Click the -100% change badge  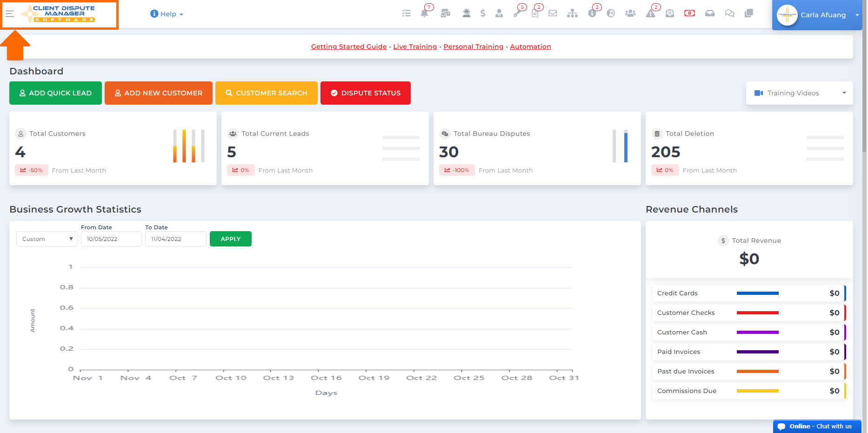(x=457, y=170)
